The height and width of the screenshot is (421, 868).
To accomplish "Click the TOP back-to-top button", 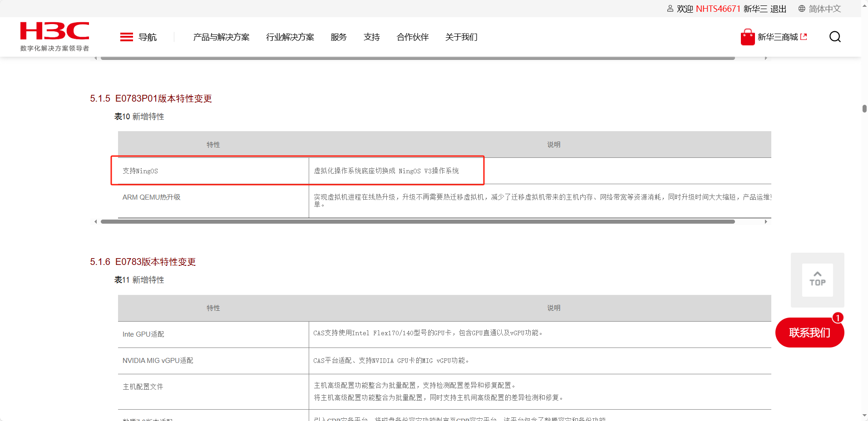I will pyautogui.click(x=818, y=280).
